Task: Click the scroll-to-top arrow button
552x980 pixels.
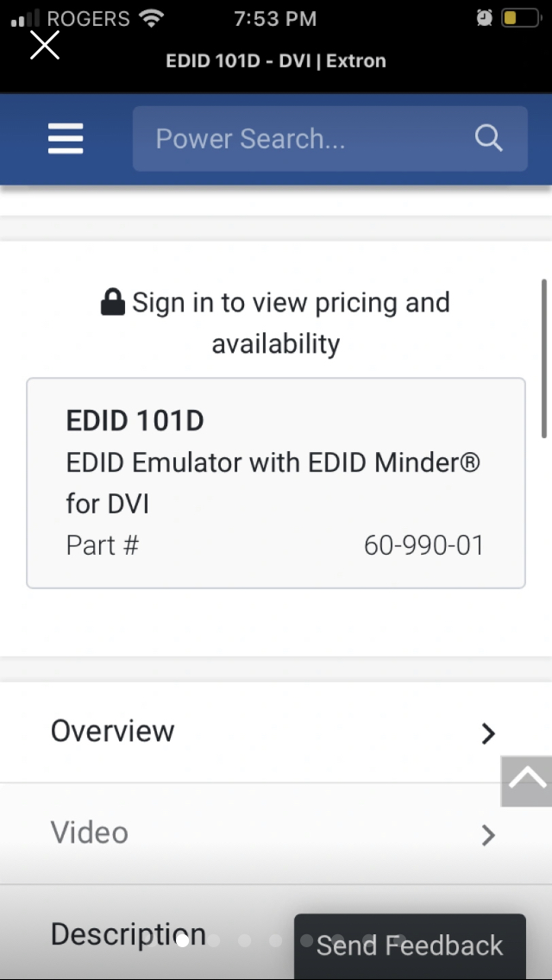Action: click(527, 782)
